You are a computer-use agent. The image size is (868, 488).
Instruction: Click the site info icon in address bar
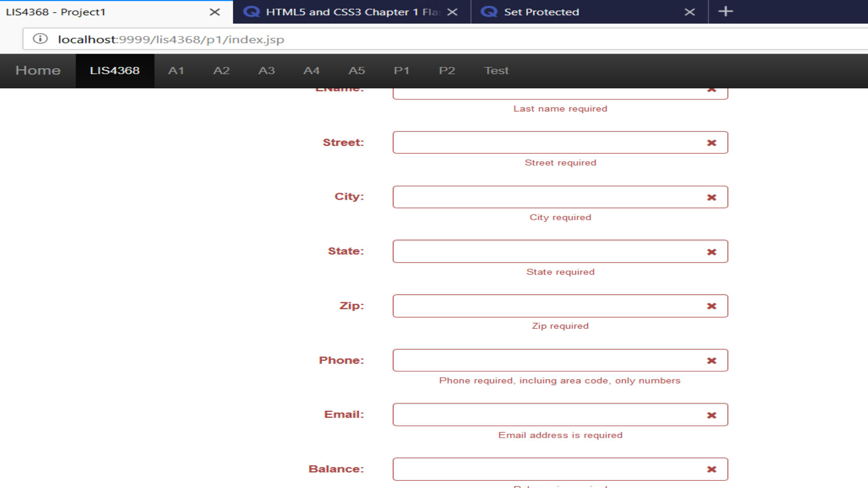(x=40, y=39)
